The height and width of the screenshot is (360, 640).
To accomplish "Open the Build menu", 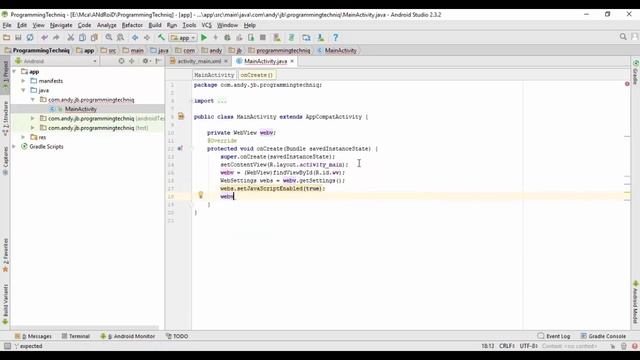I will [155, 25].
